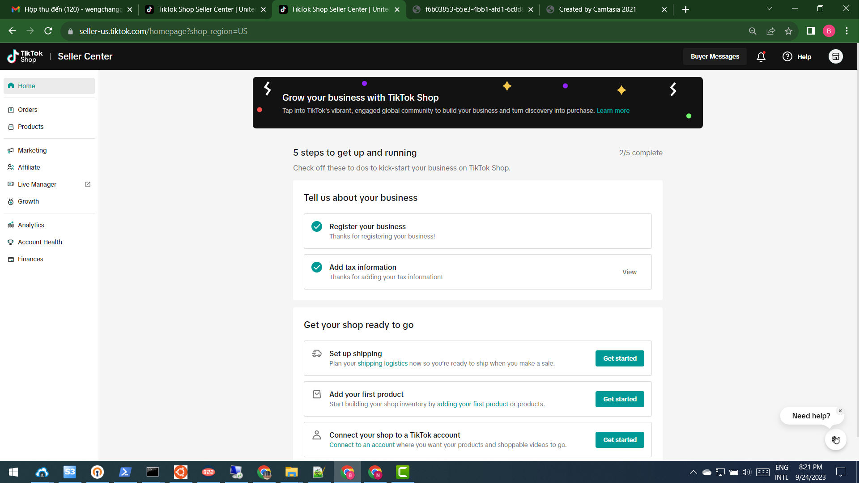
Task: Click the share page icon
Action: (770, 31)
